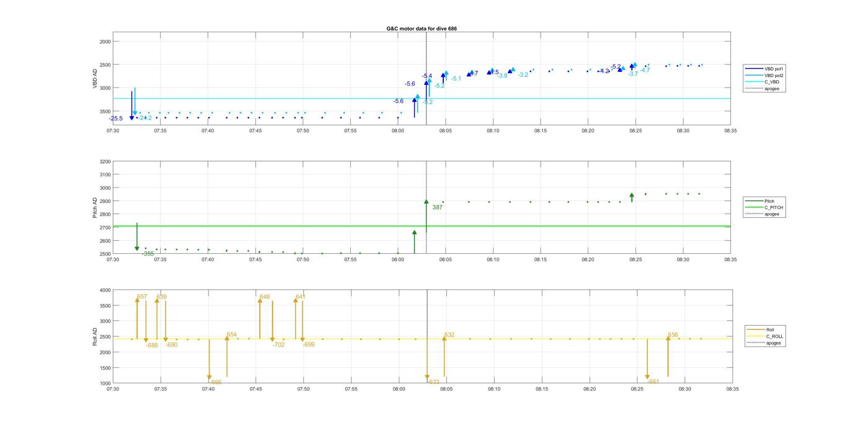The image size is (868, 430).
Task: Click the '-3.2' data label in the VBD plot
Action: (x=523, y=75)
